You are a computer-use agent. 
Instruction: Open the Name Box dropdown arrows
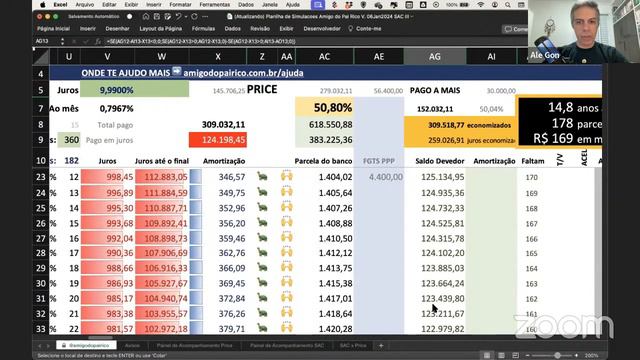(x=62, y=41)
